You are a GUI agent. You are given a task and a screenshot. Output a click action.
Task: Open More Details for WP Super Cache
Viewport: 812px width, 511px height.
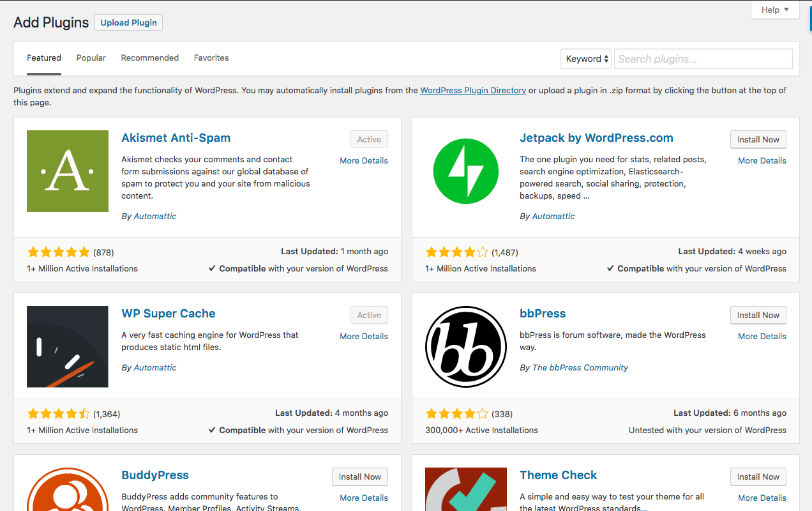tap(364, 336)
